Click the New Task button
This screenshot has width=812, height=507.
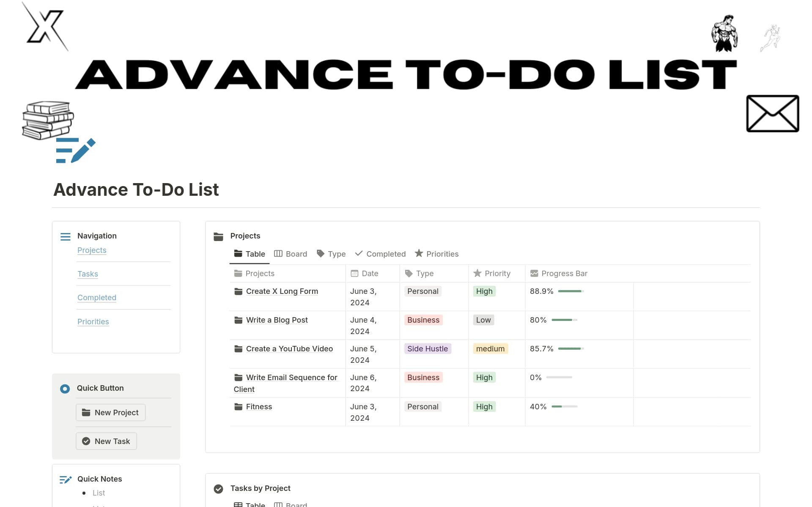[107, 441]
